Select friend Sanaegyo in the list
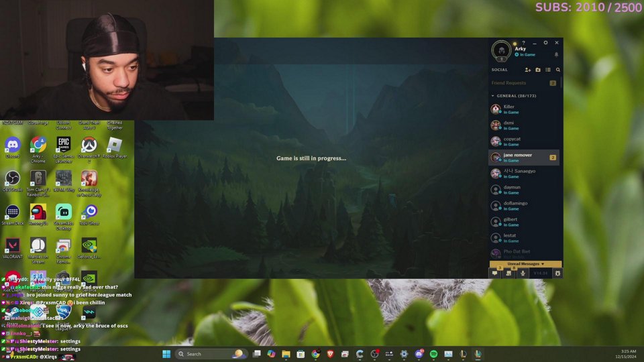 (x=524, y=173)
